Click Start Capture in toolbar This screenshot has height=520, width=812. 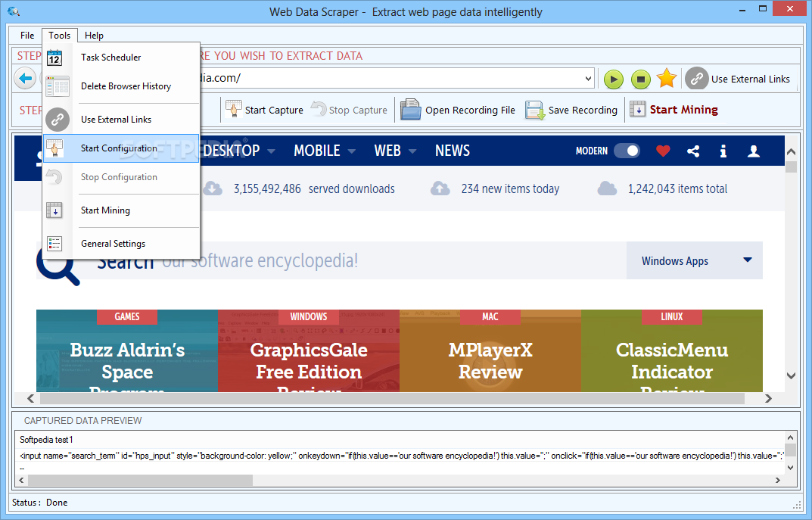pos(264,110)
